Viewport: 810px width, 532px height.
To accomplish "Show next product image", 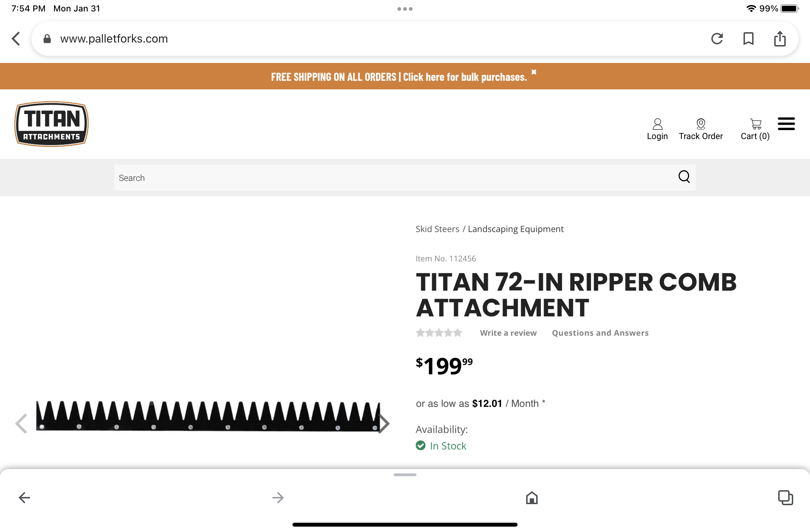I will (x=384, y=423).
